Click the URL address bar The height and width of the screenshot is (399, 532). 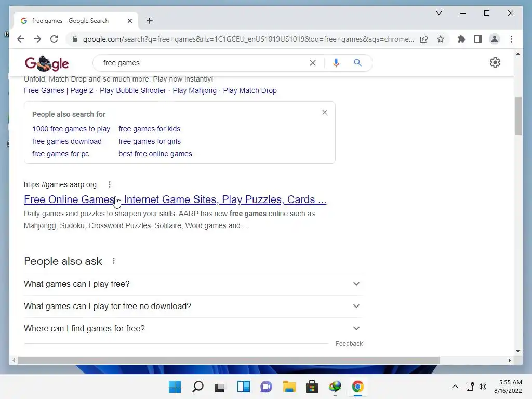pos(248,39)
